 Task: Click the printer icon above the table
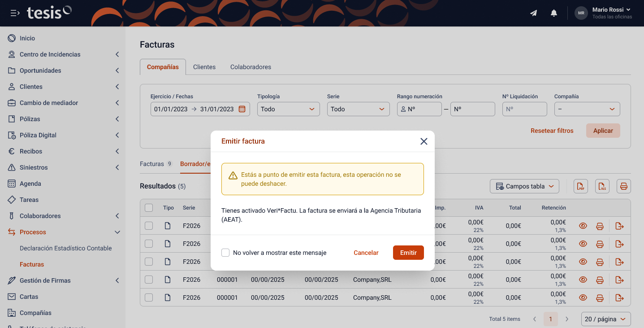point(624,186)
